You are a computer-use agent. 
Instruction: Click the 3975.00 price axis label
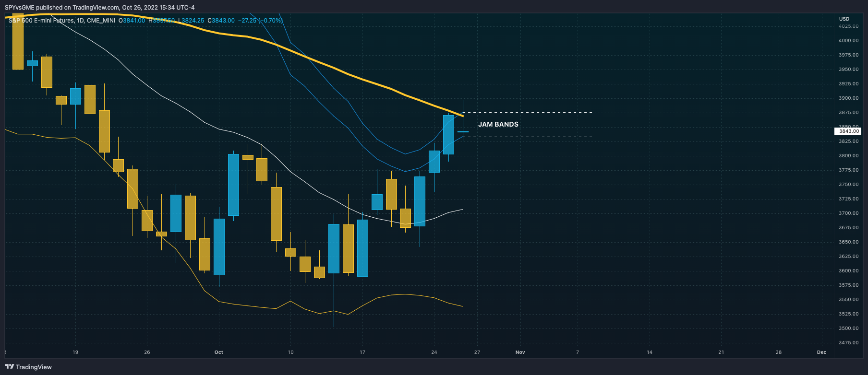pos(848,55)
